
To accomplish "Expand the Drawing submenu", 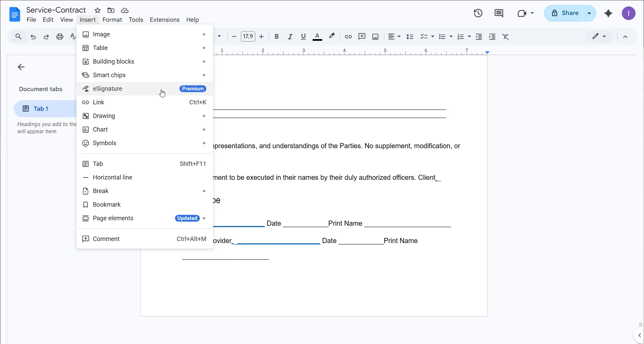I will tap(145, 116).
